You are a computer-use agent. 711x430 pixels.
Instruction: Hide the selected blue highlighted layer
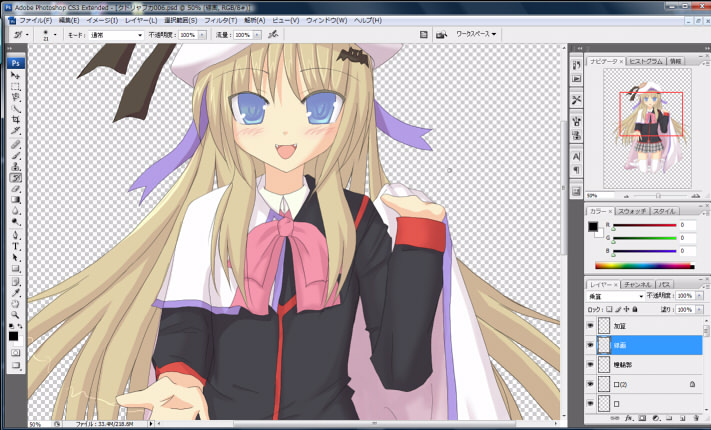click(x=590, y=345)
